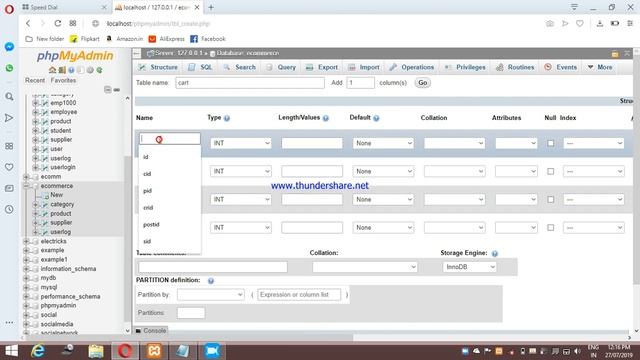The width and height of the screenshot is (640, 360).
Task: Open the Search tab
Action: click(240, 67)
